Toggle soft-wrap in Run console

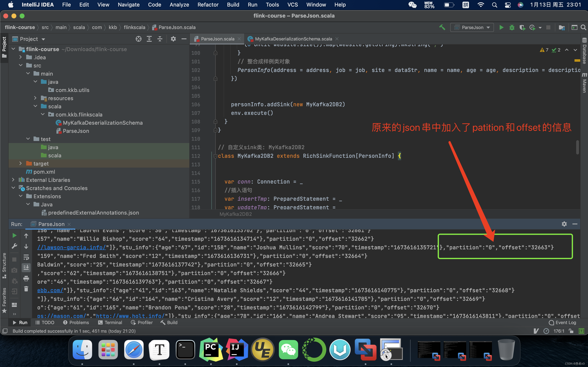(26, 257)
